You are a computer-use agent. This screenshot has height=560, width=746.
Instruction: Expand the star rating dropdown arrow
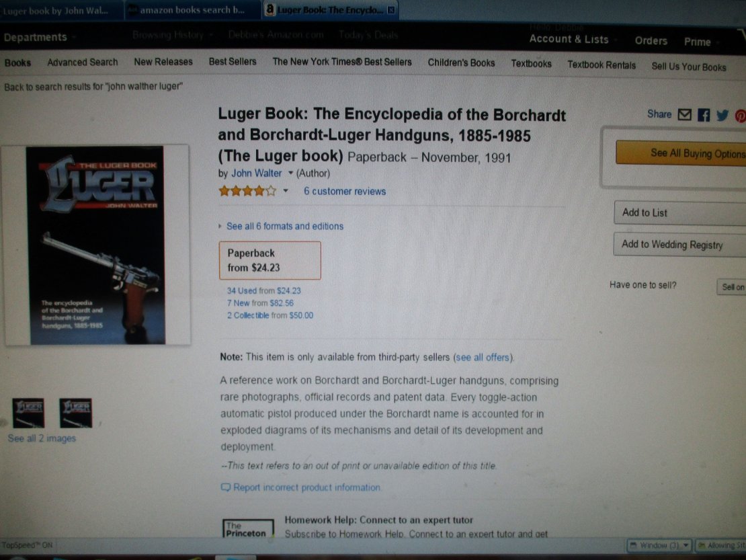(286, 192)
